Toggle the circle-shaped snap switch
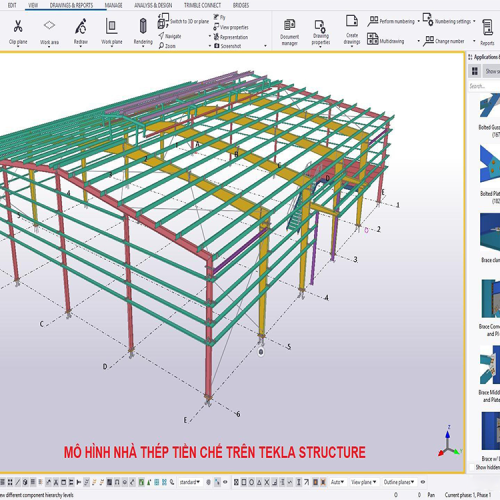The width and height of the screenshot is (500, 500). 252,482
